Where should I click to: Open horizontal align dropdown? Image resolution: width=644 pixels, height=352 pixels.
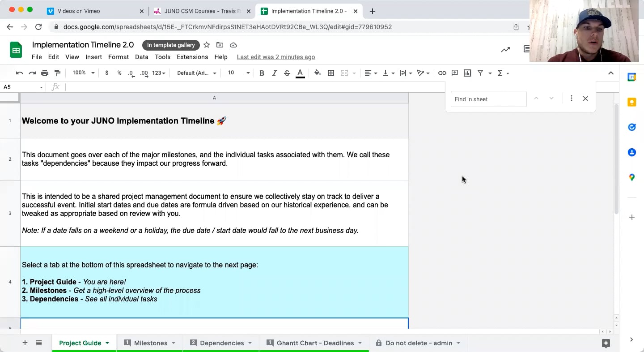pos(371,73)
